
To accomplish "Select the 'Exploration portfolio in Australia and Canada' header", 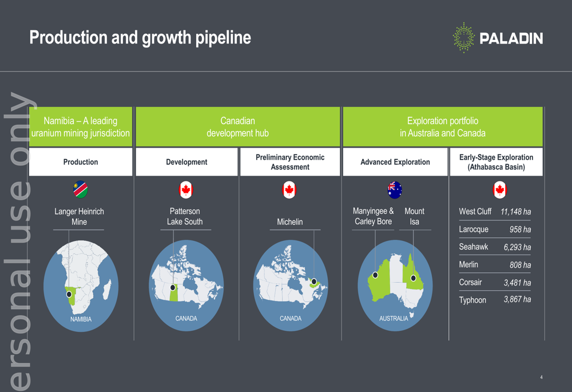I will click(443, 126).
